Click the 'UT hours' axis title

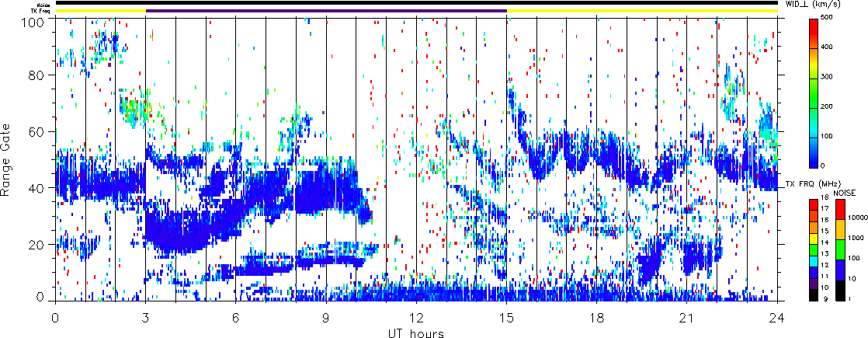415,333
